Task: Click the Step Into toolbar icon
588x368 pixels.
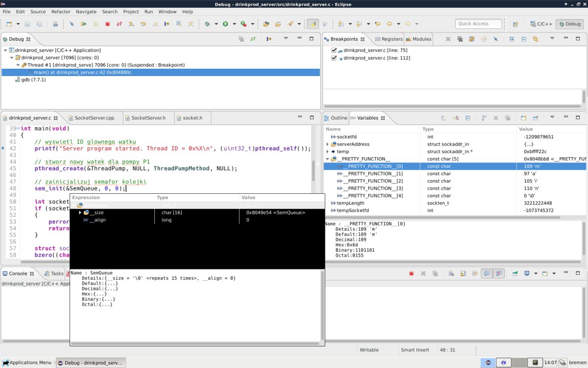Action: 131,24
